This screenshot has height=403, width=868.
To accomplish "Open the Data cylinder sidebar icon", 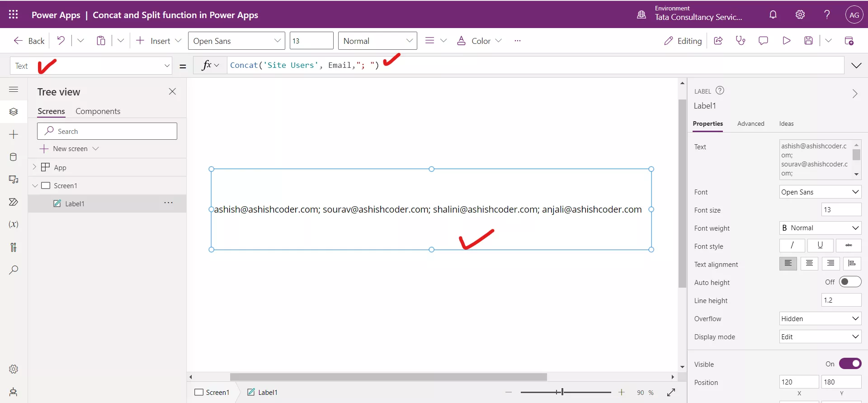I will tap(14, 157).
